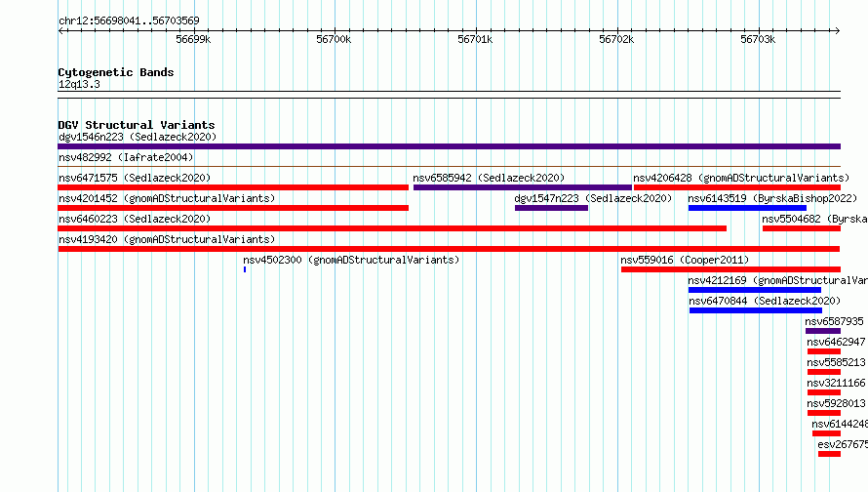The height and width of the screenshot is (492, 868).
Task: Click the 56702k ruler tick label
Action: pyautogui.click(x=616, y=39)
